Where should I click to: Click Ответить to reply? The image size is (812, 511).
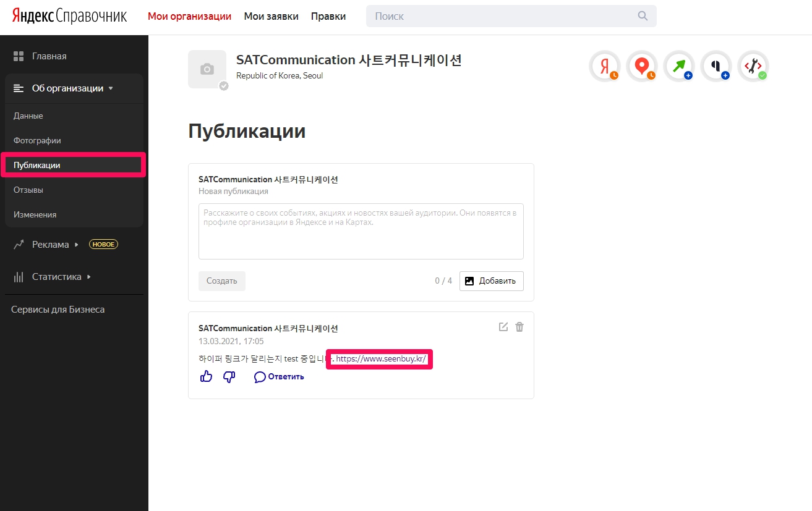tap(279, 376)
